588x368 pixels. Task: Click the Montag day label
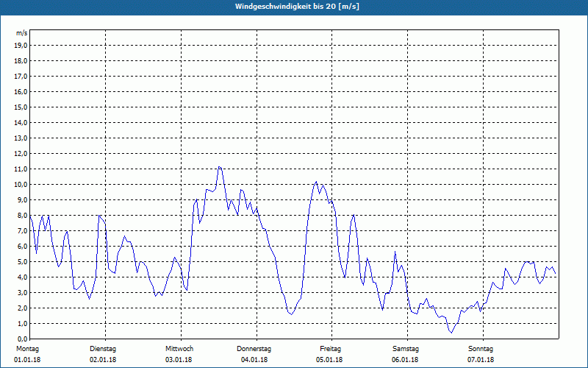point(27,349)
